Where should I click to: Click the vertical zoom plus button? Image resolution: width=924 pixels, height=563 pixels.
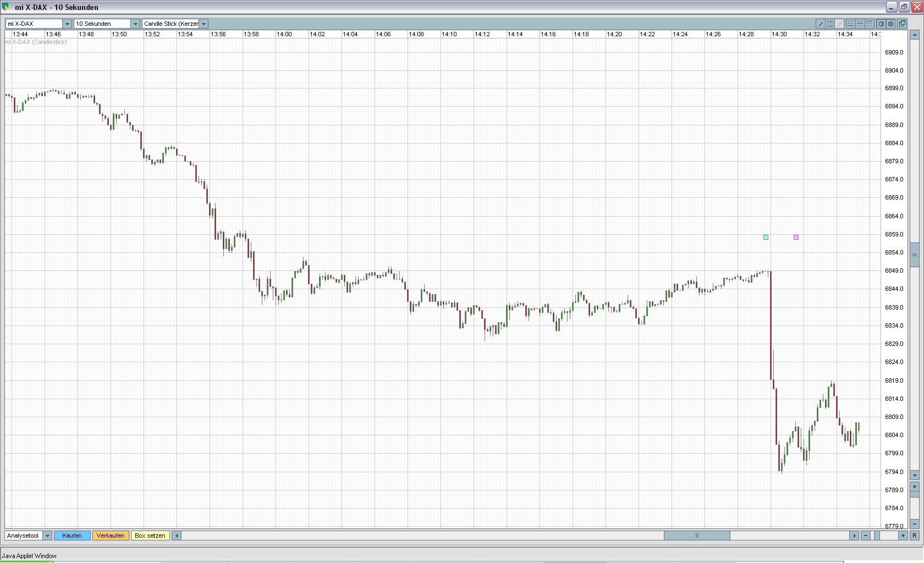coord(915,487)
